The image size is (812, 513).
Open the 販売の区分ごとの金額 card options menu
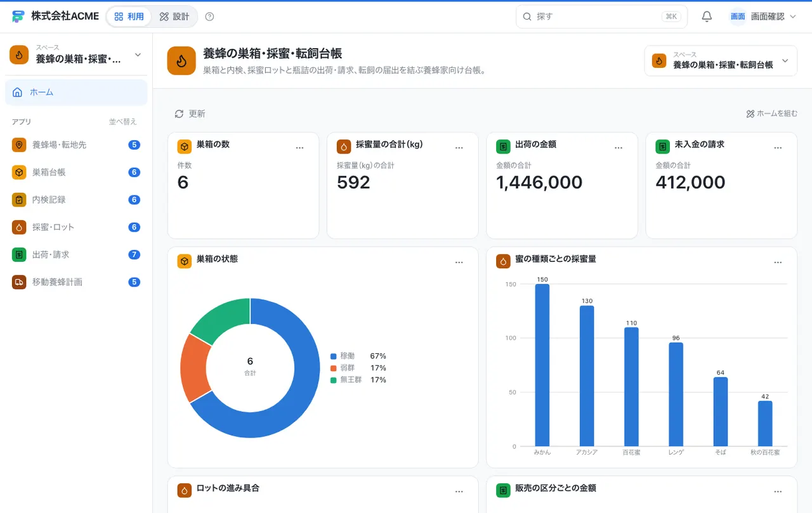click(x=778, y=491)
